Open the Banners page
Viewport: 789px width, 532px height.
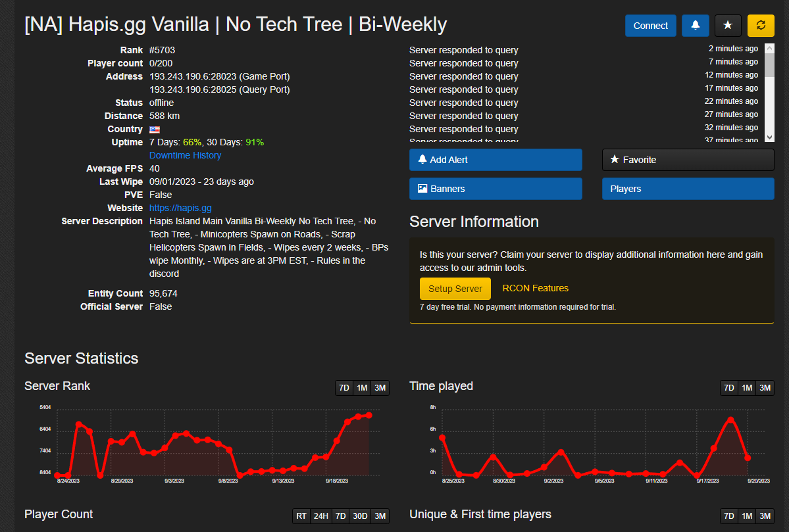[496, 189]
